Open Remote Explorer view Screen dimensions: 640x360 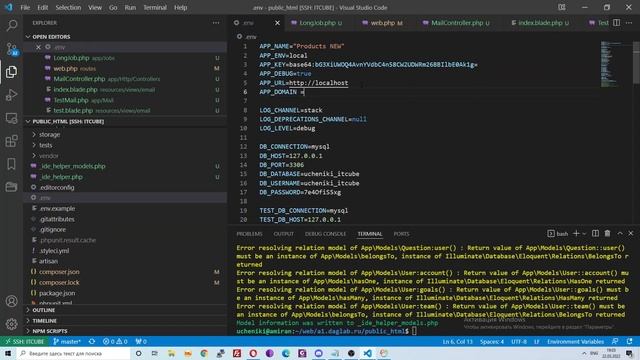click(x=11, y=118)
